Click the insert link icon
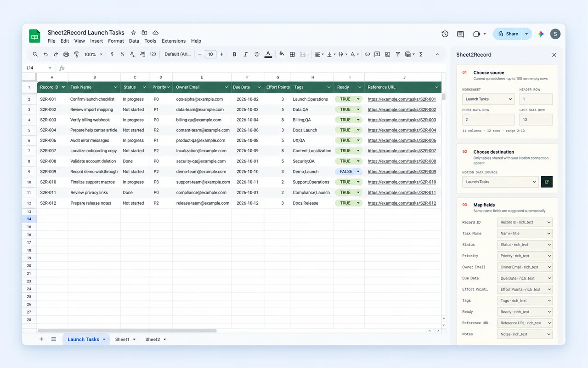This screenshot has width=588, height=368. tap(367, 54)
